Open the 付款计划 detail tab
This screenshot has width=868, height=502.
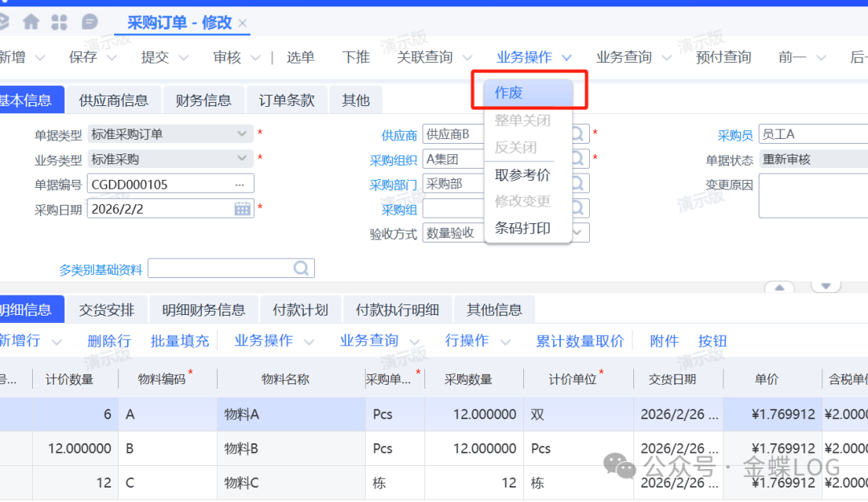(301, 310)
